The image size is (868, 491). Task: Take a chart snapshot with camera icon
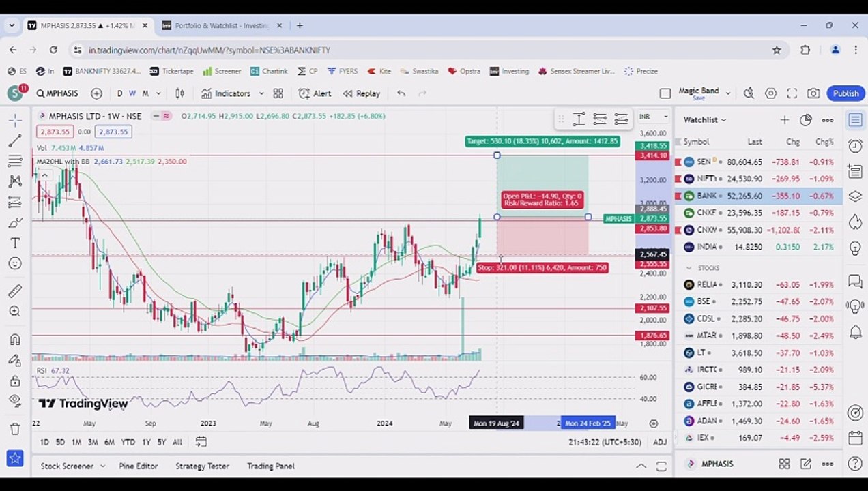click(x=813, y=93)
